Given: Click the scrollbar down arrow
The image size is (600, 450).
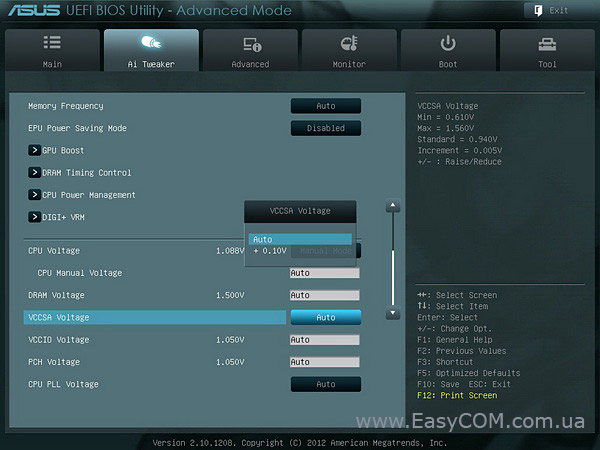Looking at the screenshot, I should (393, 313).
